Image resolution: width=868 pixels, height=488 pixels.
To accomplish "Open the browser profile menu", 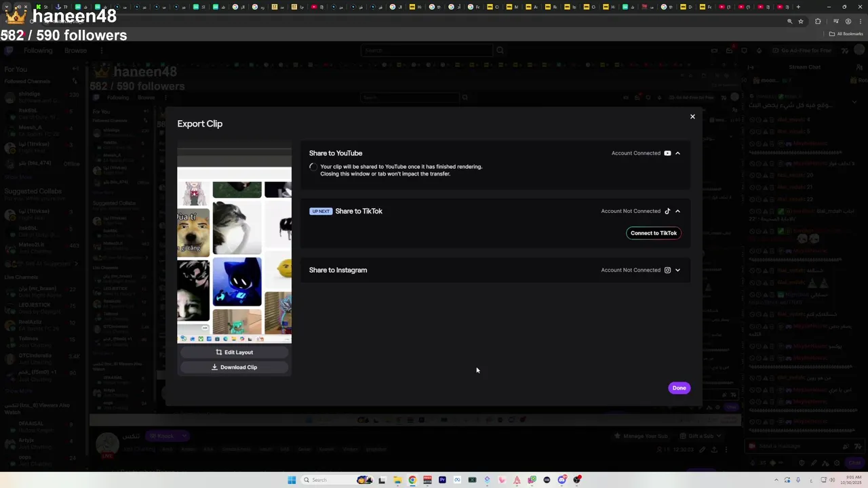I will click(848, 21).
